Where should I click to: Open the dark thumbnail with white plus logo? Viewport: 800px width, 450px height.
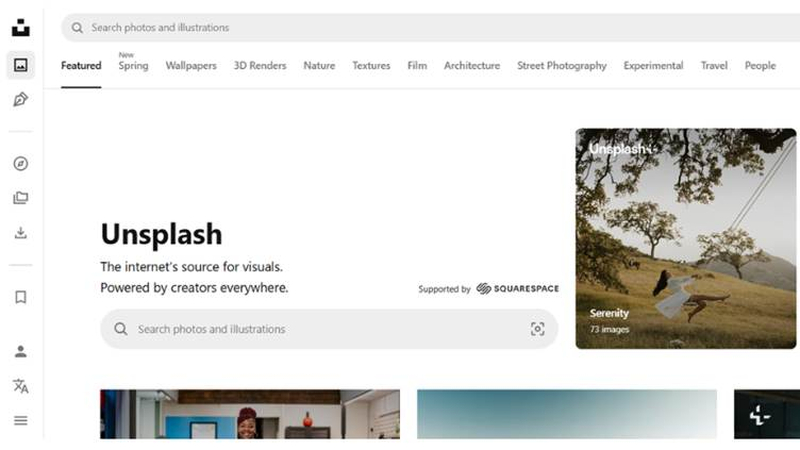click(x=767, y=414)
